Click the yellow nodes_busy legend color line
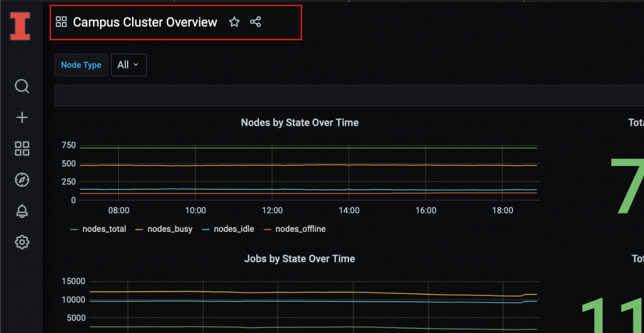This screenshot has width=644, height=333. pos(140,230)
